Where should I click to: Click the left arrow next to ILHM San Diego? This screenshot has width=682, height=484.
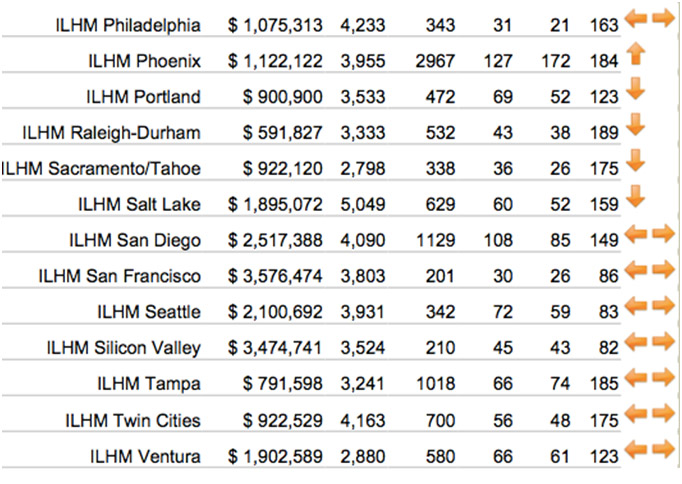[x=636, y=234]
